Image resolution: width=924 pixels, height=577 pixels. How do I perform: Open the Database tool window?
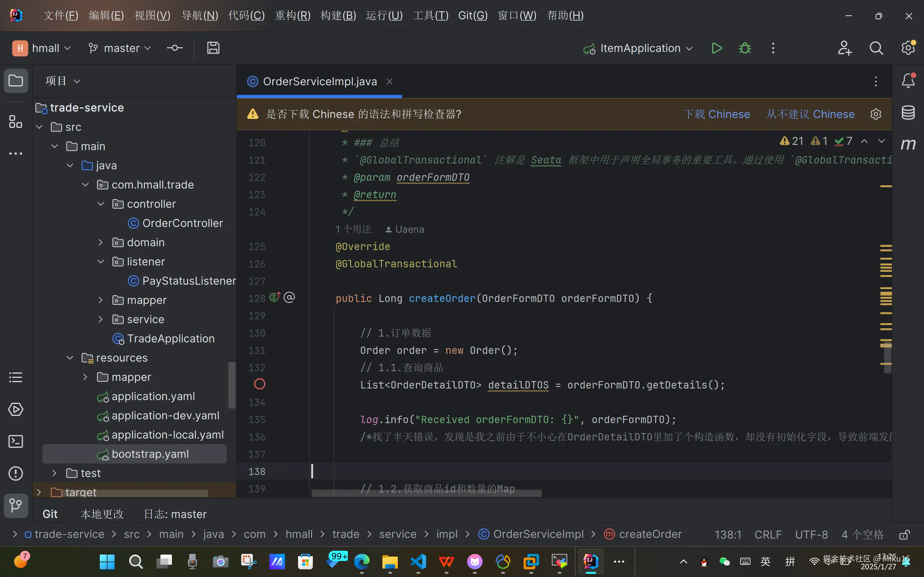tap(908, 113)
